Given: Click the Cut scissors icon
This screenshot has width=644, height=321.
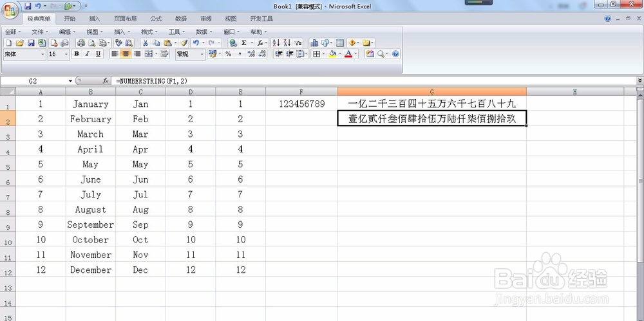Looking at the screenshot, I should [145, 42].
